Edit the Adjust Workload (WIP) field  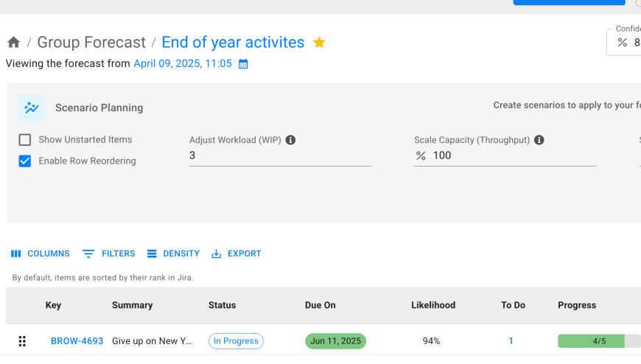pyautogui.click(x=280, y=155)
